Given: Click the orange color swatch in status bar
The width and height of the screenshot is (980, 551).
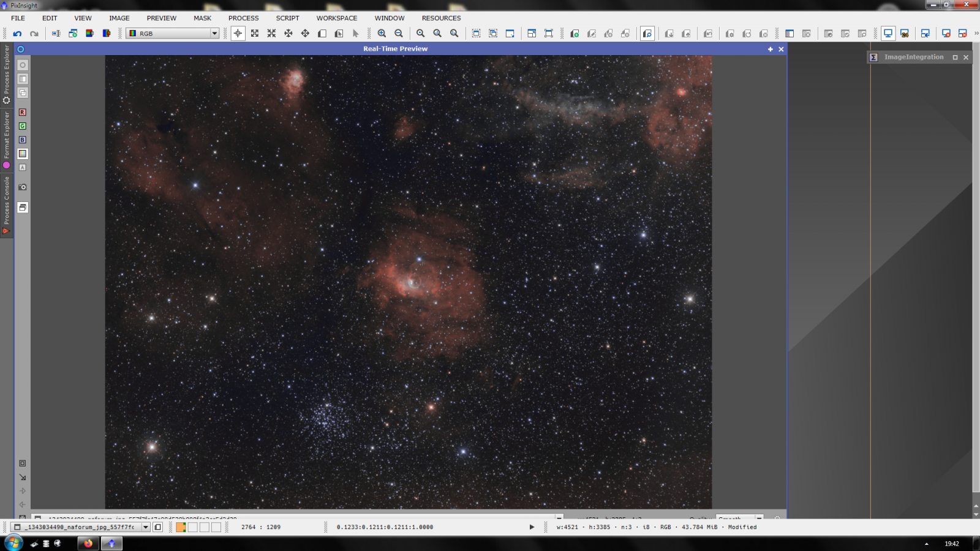Looking at the screenshot, I should pyautogui.click(x=181, y=527).
